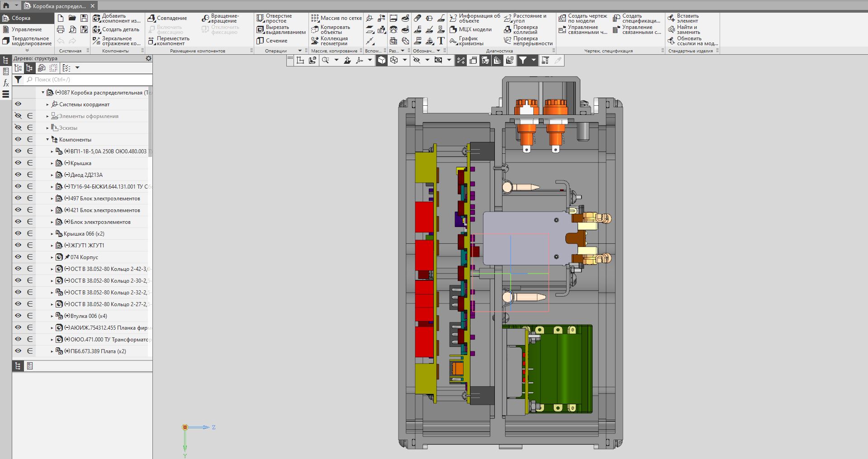Select the Совпадение mate constraint tool
This screenshot has height=459, width=868.
coord(152,18)
